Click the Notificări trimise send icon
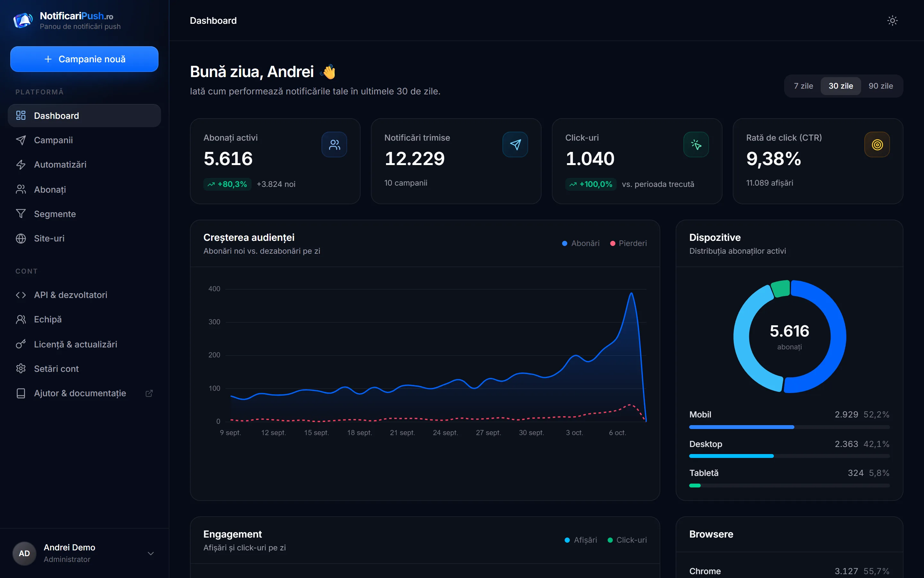 [515, 144]
